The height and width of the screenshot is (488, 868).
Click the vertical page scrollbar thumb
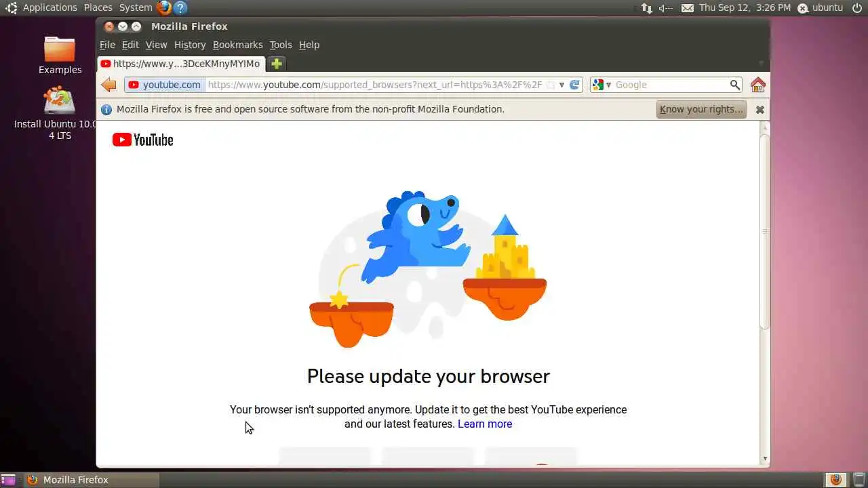point(765,232)
